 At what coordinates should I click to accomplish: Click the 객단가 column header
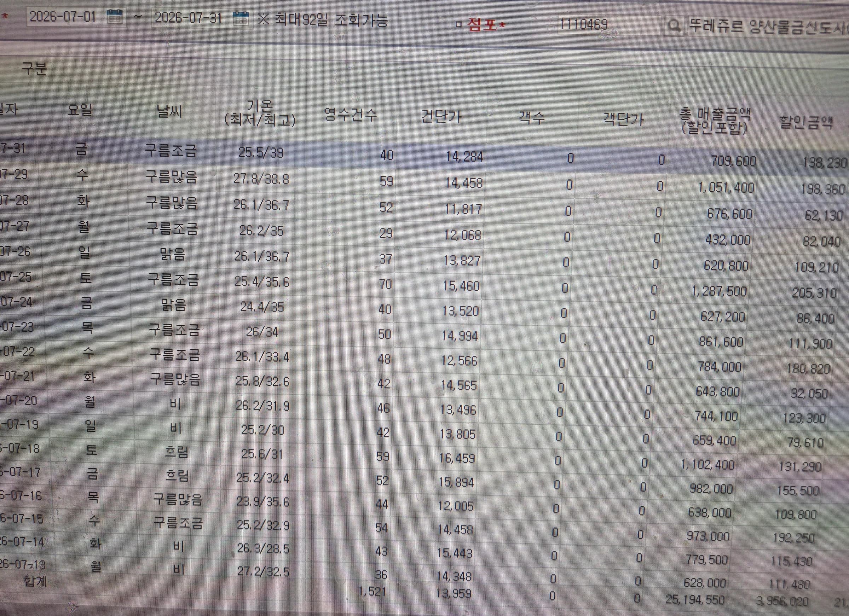[623, 120]
